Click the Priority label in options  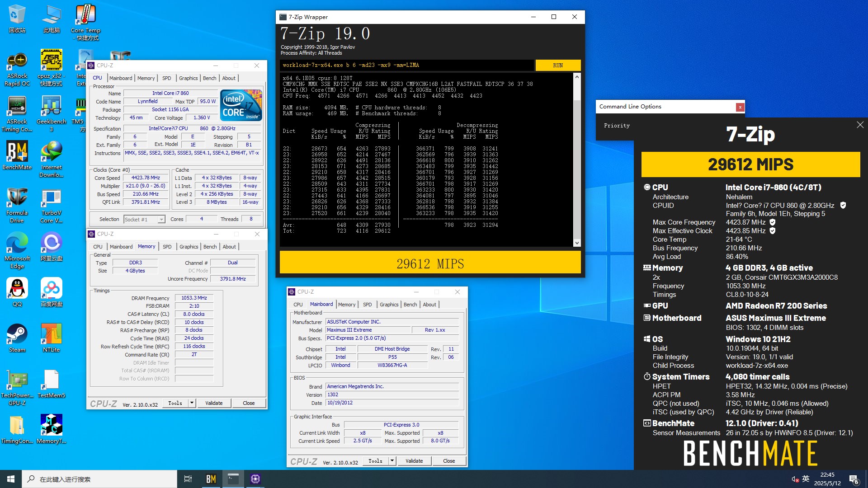(x=617, y=126)
